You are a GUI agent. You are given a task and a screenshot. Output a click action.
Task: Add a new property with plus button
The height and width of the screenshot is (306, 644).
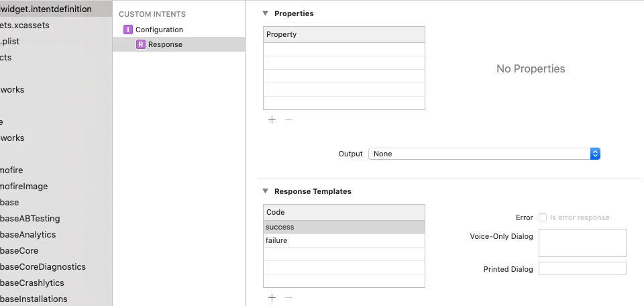tap(272, 119)
